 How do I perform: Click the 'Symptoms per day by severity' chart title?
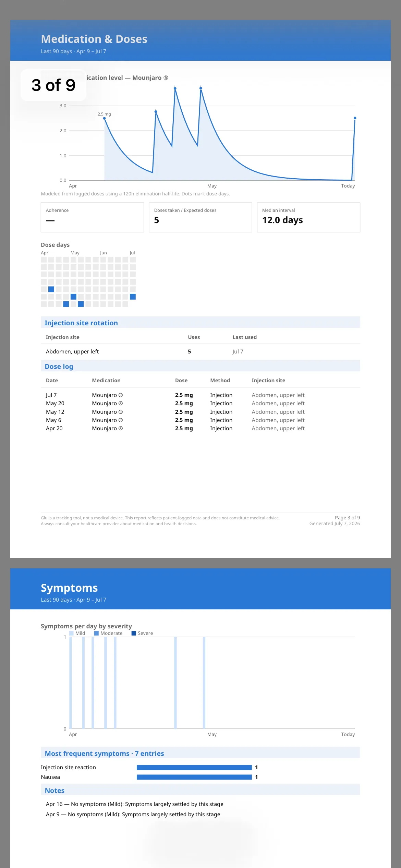86,626
